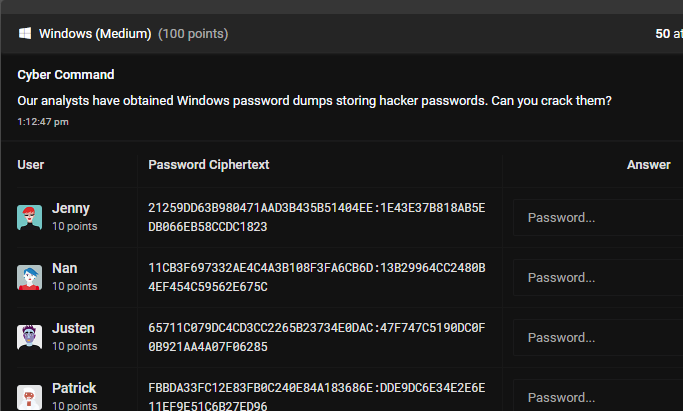Click Jenny's avatar icon
683x411 pixels.
[30, 217]
